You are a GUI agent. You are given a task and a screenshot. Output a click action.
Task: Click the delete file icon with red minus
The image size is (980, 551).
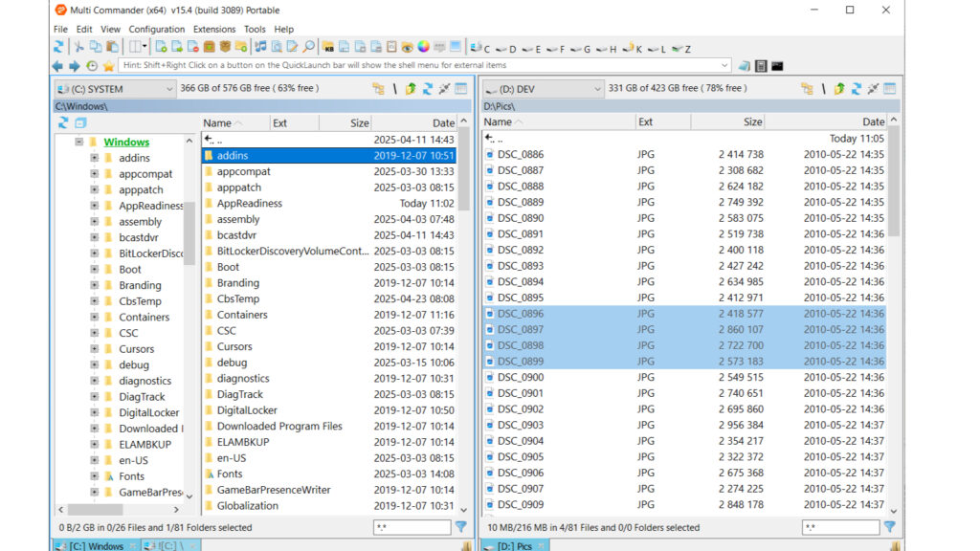click(x=193, y=47)
